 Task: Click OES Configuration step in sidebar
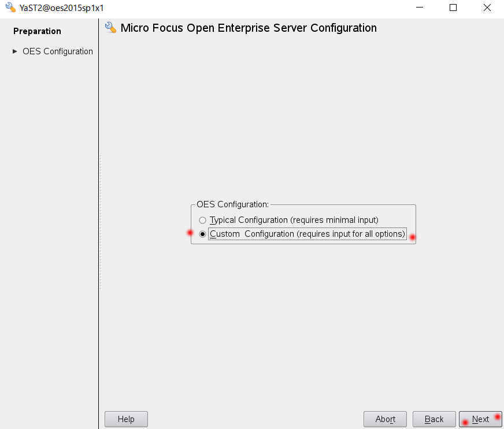[58, 51]
